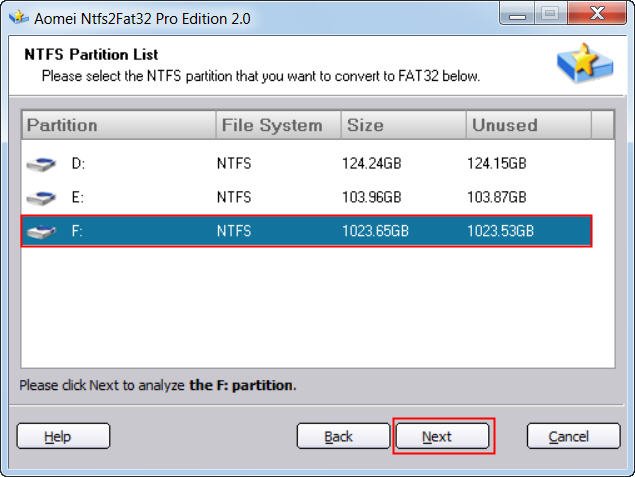Click the F: drive icon
The image size is (635, 477).
tap(40, 232)
